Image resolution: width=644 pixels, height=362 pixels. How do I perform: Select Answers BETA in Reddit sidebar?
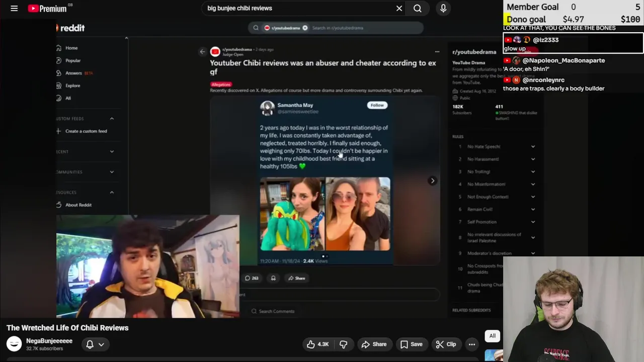click(74, 73)
